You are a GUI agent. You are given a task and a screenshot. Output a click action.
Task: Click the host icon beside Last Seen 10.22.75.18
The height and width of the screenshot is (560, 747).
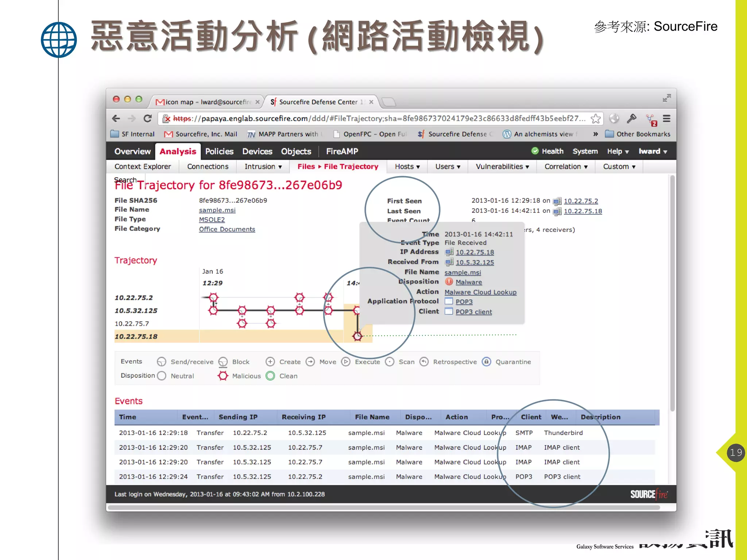(557, 211)
